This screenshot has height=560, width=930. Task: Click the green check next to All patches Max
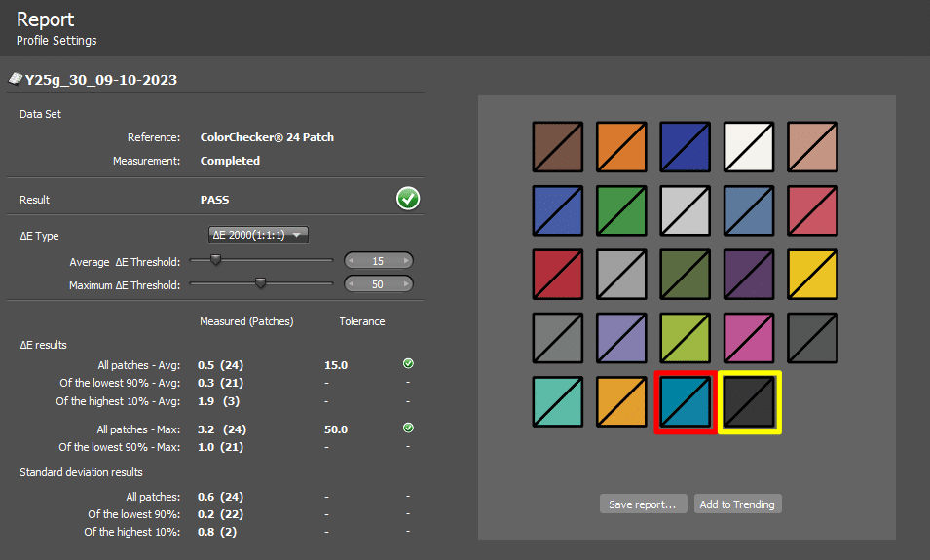coord(408,429)
